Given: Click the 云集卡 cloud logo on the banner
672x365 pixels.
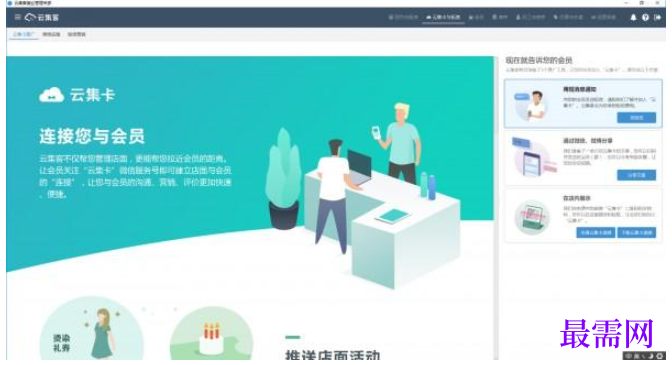Looking at the screenshot, I should [x=77, y=95].
